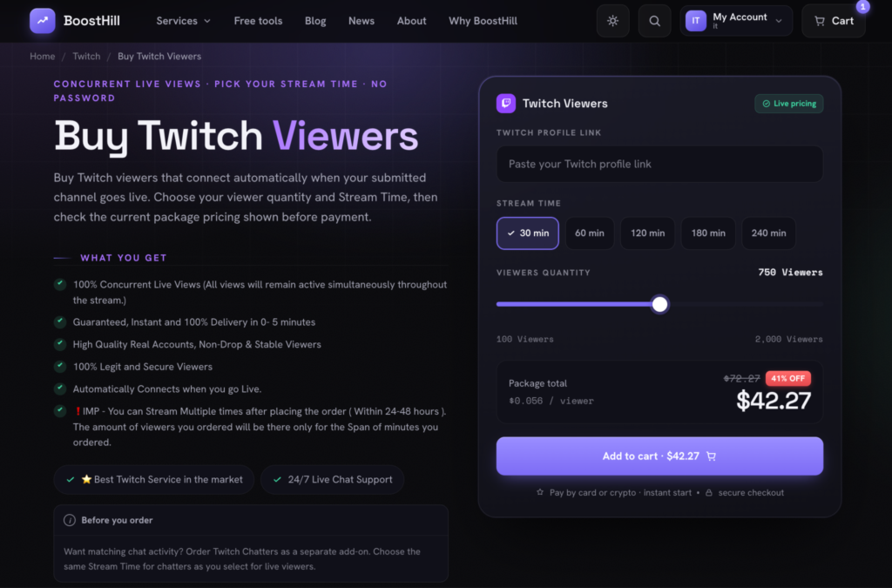Viewport: 892px width, 588px height.
Task: Click the Best Twitch Service in the market badge
Action: 154,479
